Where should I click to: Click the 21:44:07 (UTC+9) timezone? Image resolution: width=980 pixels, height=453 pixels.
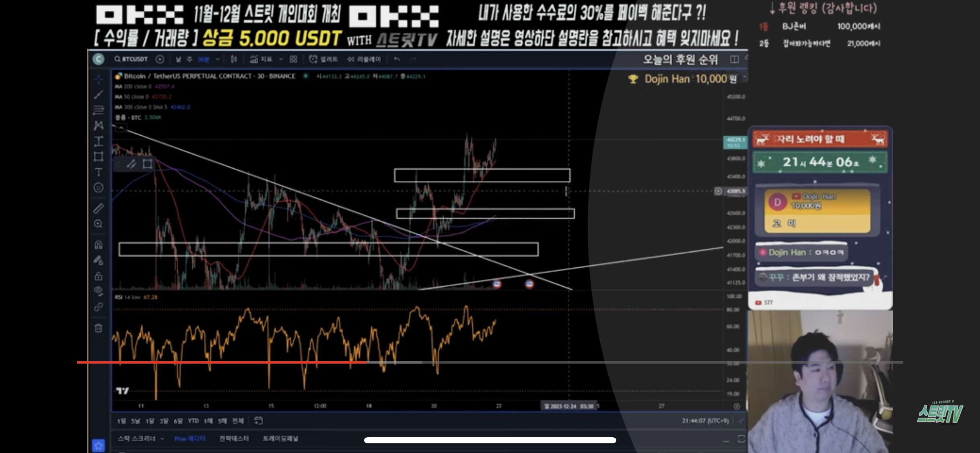click(x=705, y=421)
